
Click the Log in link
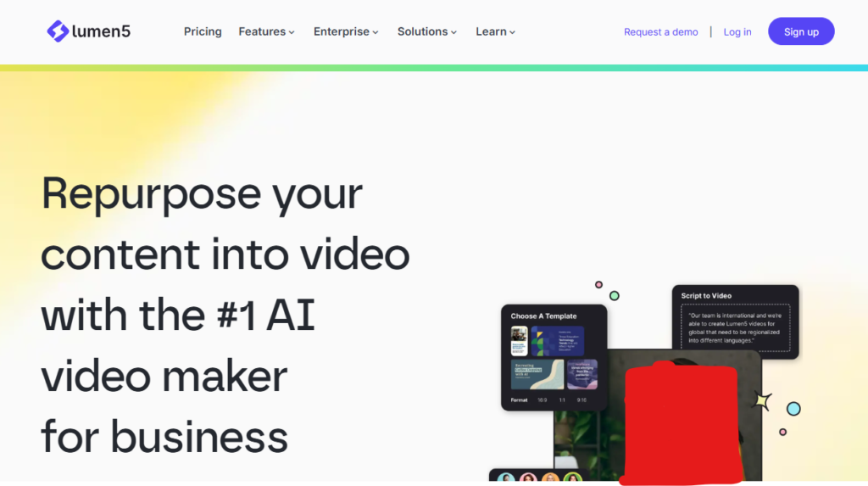737,32
